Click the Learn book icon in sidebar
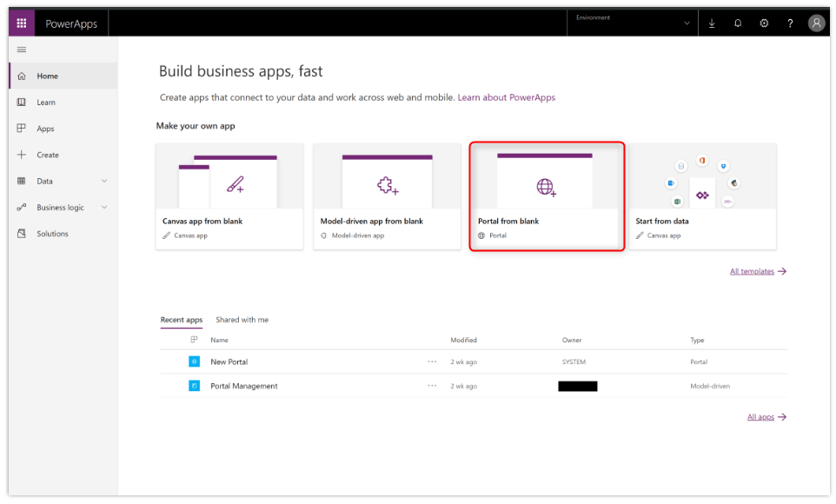The image size is (836, 504). pyautogui.click(x=22, y=102)
